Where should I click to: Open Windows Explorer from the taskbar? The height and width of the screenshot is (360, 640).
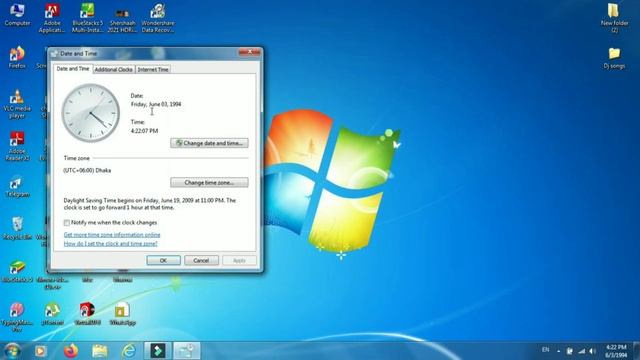tap(100, 351)
